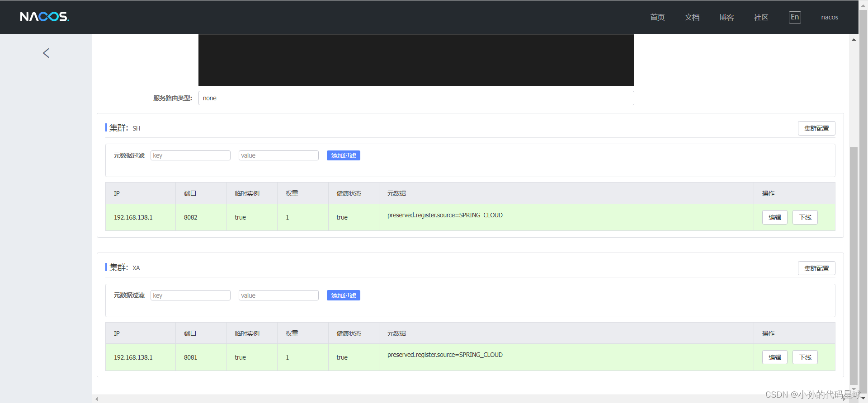Image resolution: width=868 pixels, height=403 pixels.
Task: Click port value 8081
Action: (x=191, y=357)
